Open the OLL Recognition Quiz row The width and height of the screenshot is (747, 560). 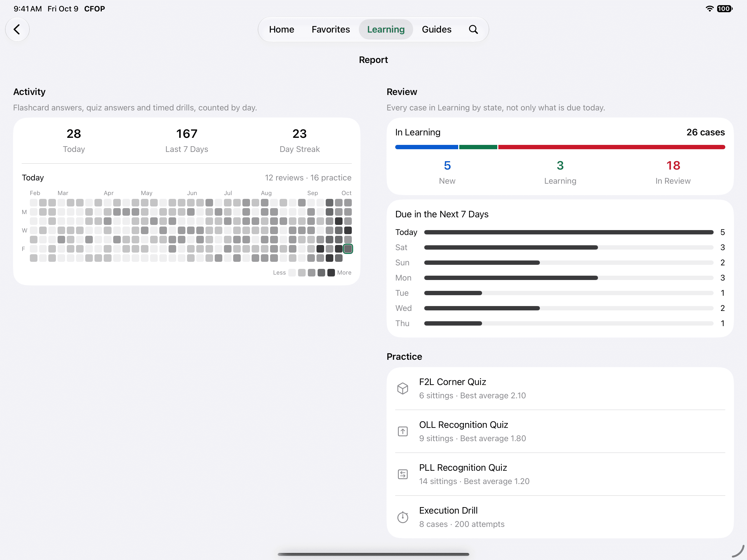(x=560, y=431)
